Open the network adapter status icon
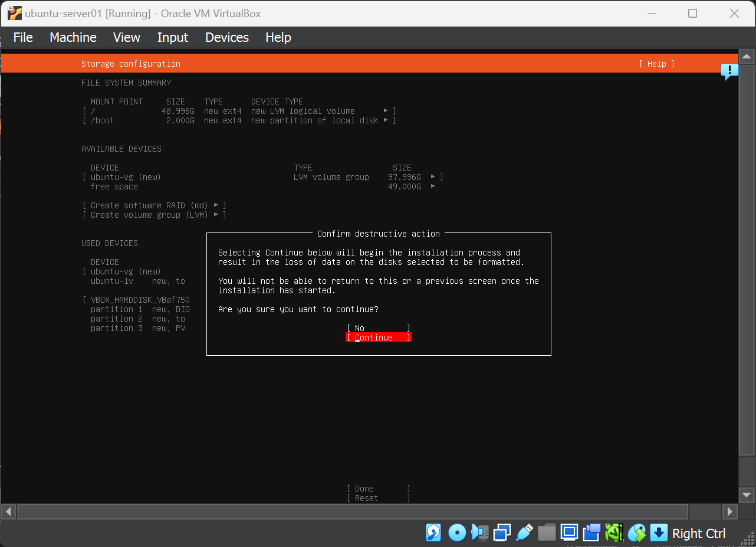756x547 pixels. 502,533
